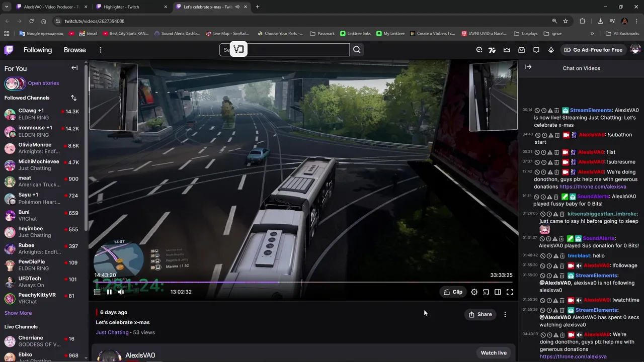Go to the Following page
Image resolution: width=644 pixels, height=362 pixels.
pyautogui.click(x=38, y=50)
